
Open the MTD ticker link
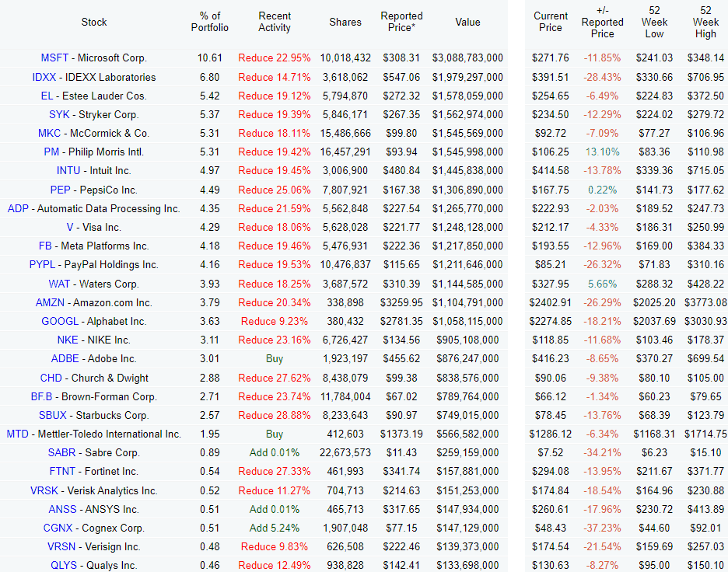(x=18, y=434)
